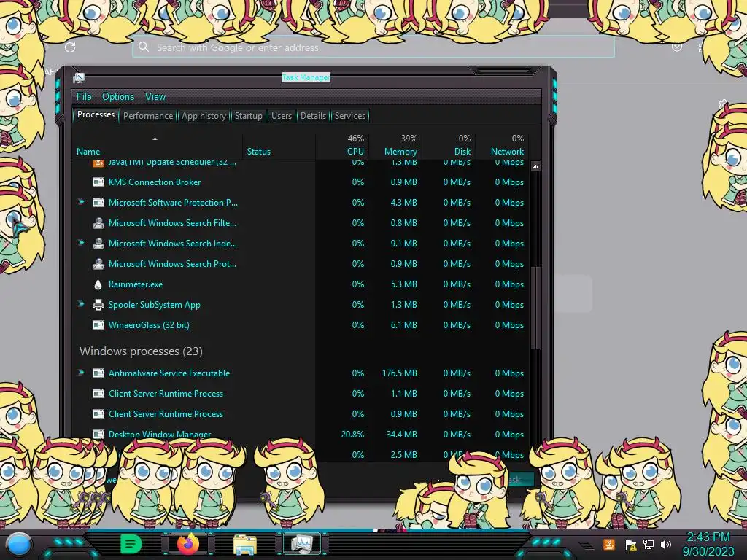Image resolution: width=747 pixels, height=560 pixels.
Task: Click the process list vertical scrollbar
Action: (x=535, y=308)
